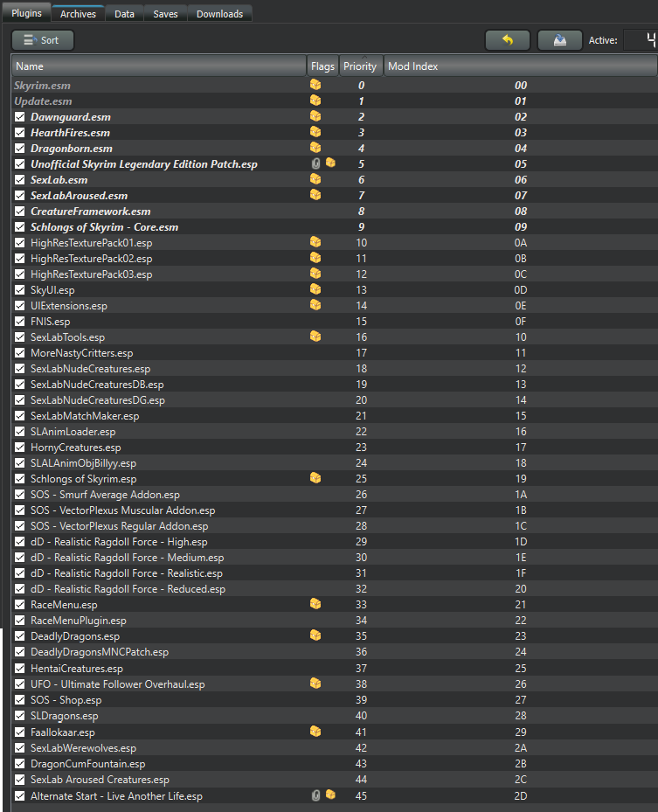Switch to the Saves tab
The image size is (658, 812).
click(x=165, y=14)
